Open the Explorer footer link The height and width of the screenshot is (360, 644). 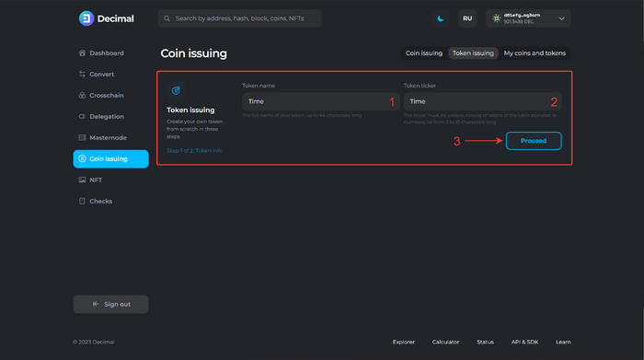(403, 342)
